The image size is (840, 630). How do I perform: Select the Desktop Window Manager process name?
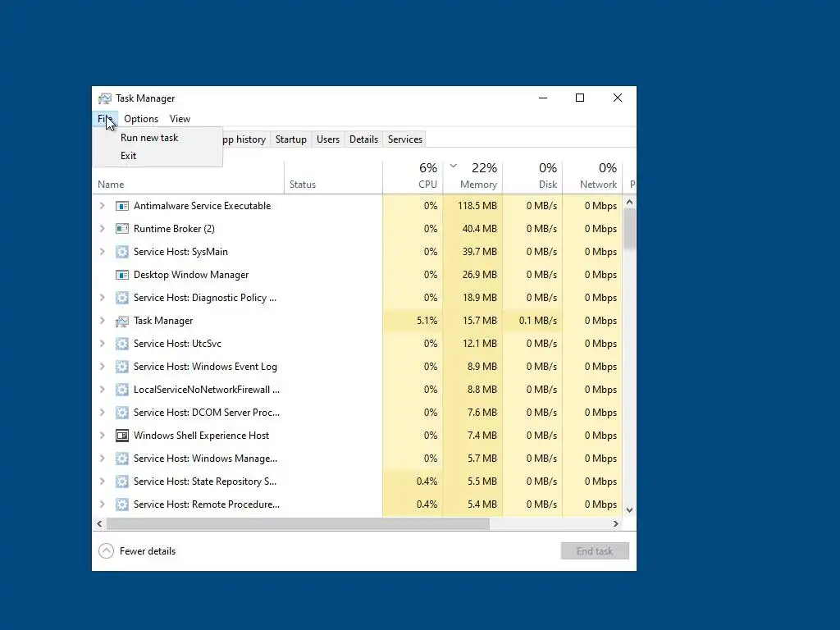pos(191,275)
